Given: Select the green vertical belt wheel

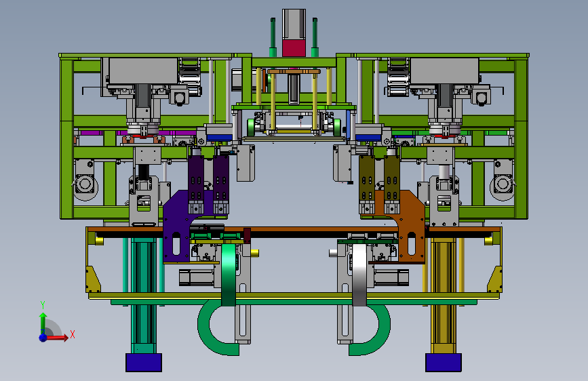Looking at the screenshot, I should (x=229, y=275).
